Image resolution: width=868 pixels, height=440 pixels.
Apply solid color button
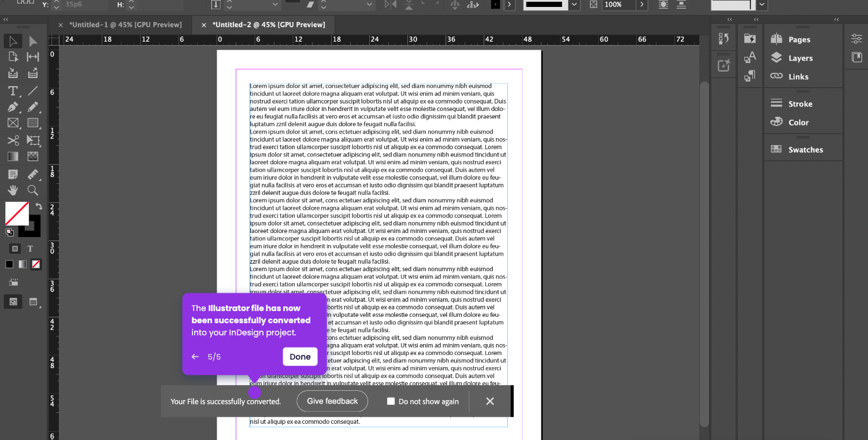9,264
